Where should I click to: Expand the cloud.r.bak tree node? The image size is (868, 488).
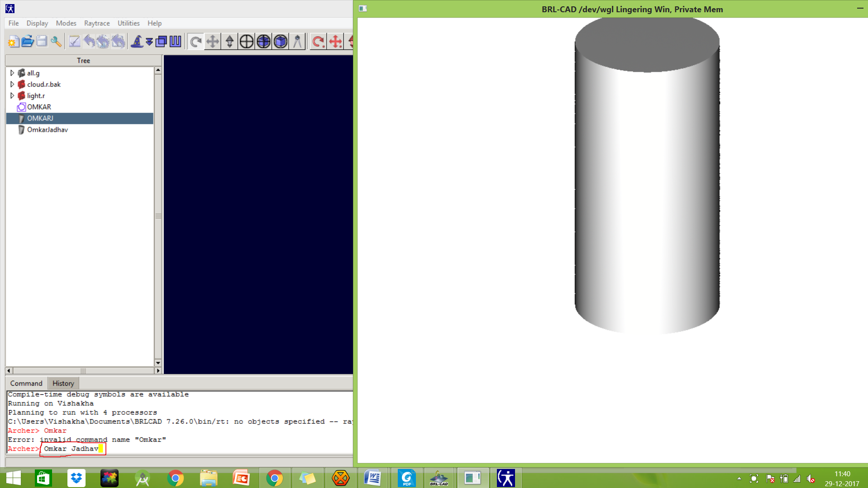tap(12, 84)
